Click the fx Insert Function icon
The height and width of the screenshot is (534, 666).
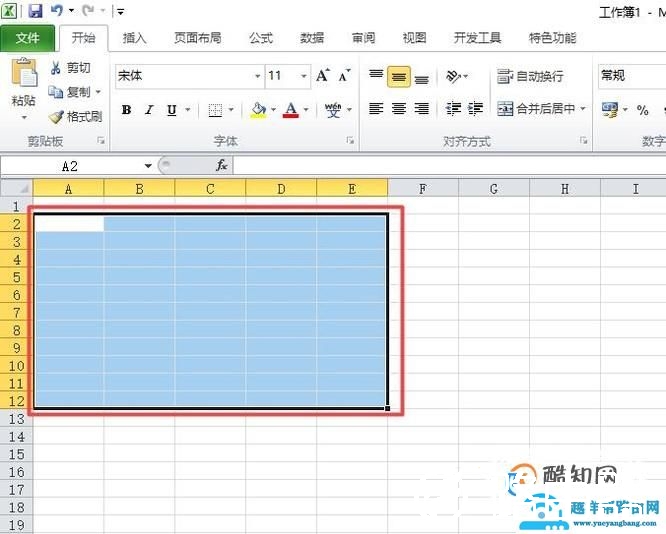[x=222, y=165]
